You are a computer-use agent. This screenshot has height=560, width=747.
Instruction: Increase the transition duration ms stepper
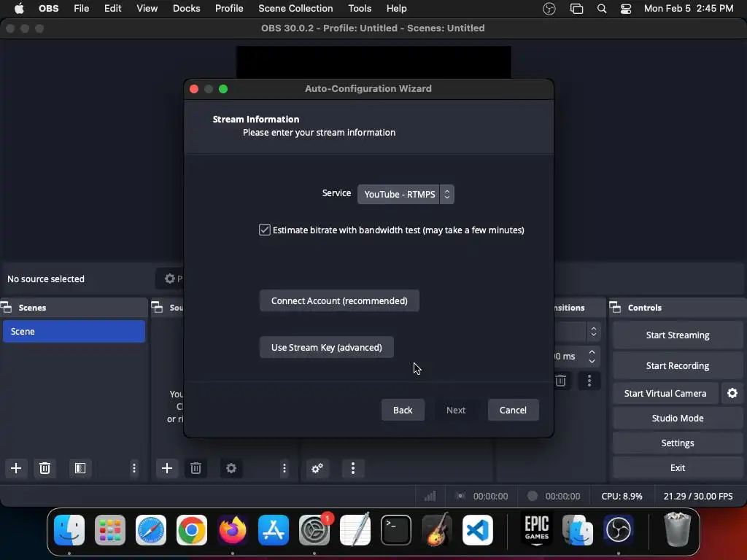coord(592,352)
